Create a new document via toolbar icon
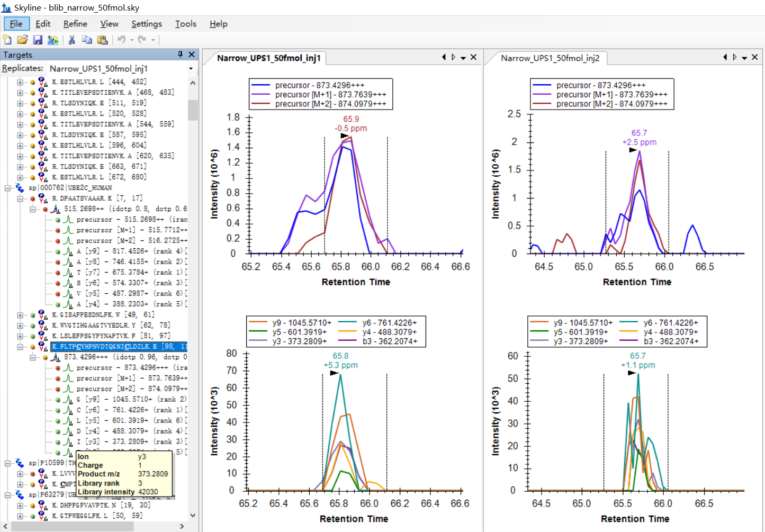 (7, 40)
